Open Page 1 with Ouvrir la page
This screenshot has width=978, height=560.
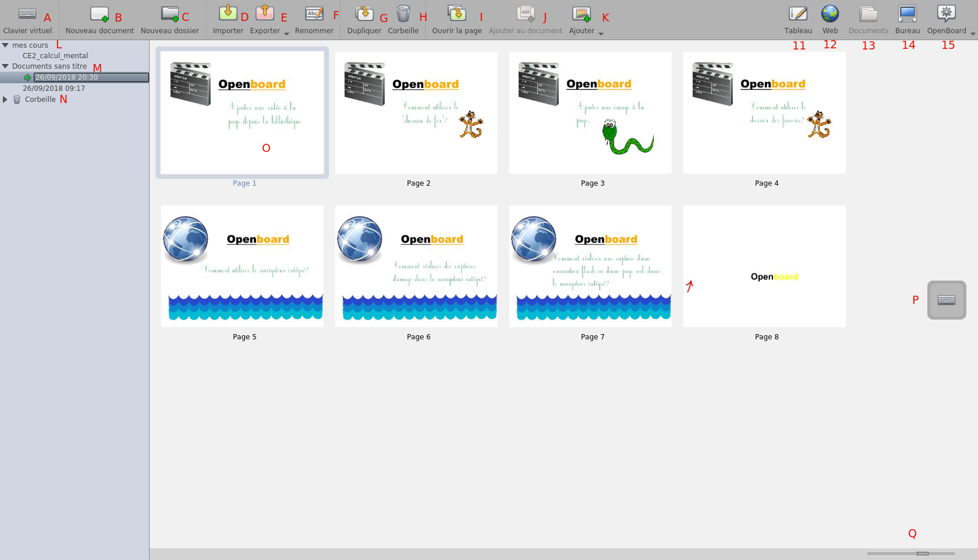pos(457,17)
